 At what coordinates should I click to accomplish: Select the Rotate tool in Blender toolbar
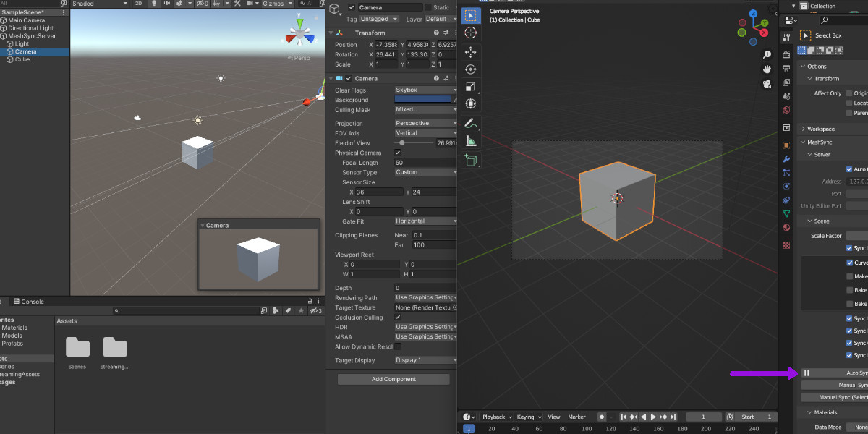(x=470, y=69)
